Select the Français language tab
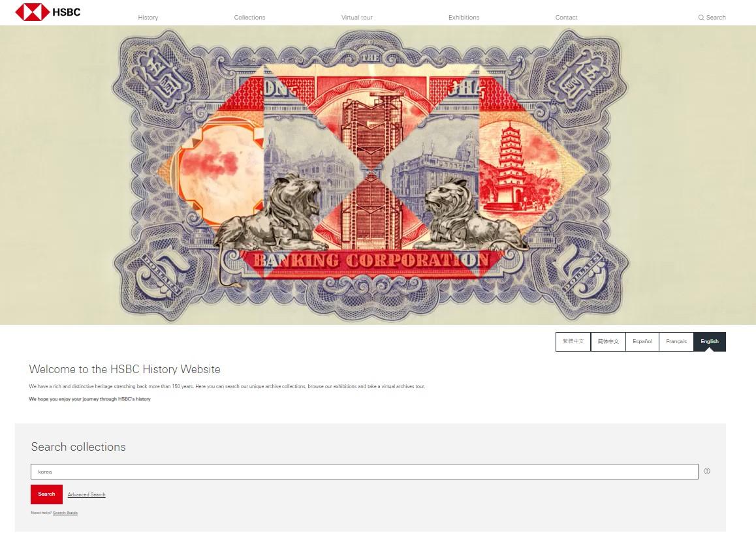 click(x=676, y=342)
